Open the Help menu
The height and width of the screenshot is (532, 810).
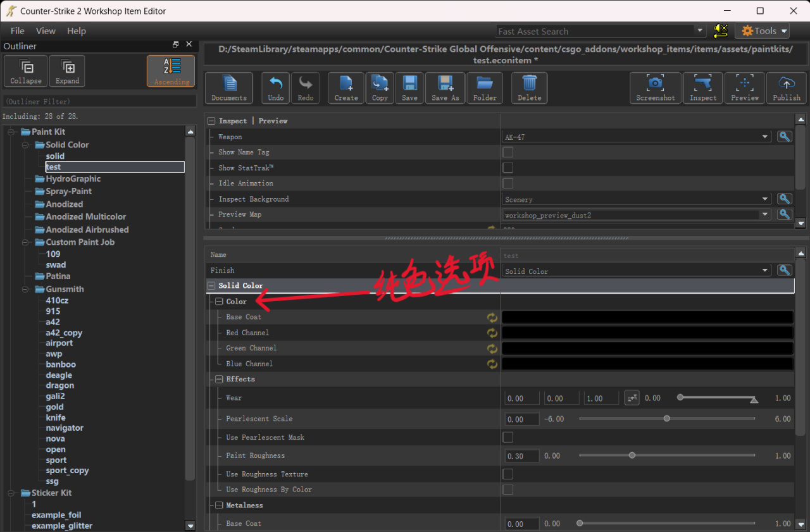tap(77, 30)
